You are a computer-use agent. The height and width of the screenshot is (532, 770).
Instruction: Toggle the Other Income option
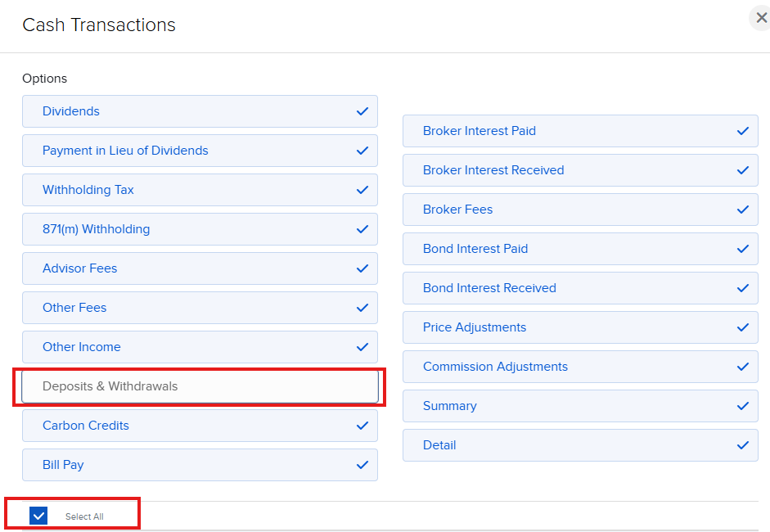[x=200, y=347]
